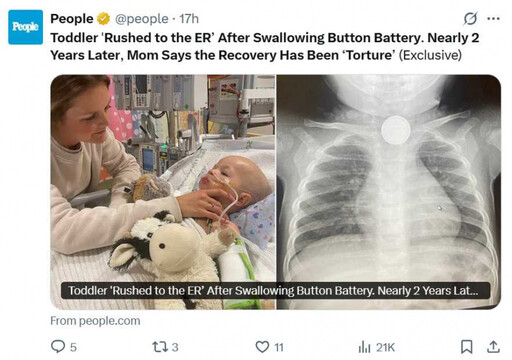Viewport: 512px width, 360px height.
Task: Open the People display name link
Action: [x=72, y=19]
